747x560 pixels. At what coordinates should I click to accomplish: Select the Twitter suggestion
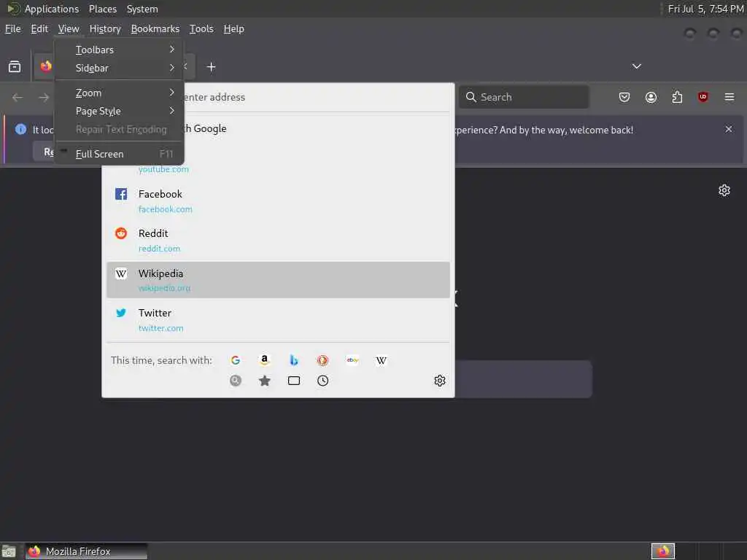tap(278, 319)
